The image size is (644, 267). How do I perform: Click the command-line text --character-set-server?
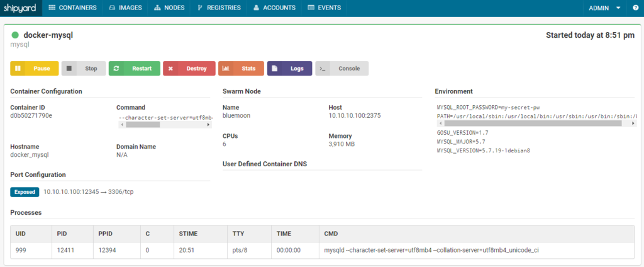point(165,118)
